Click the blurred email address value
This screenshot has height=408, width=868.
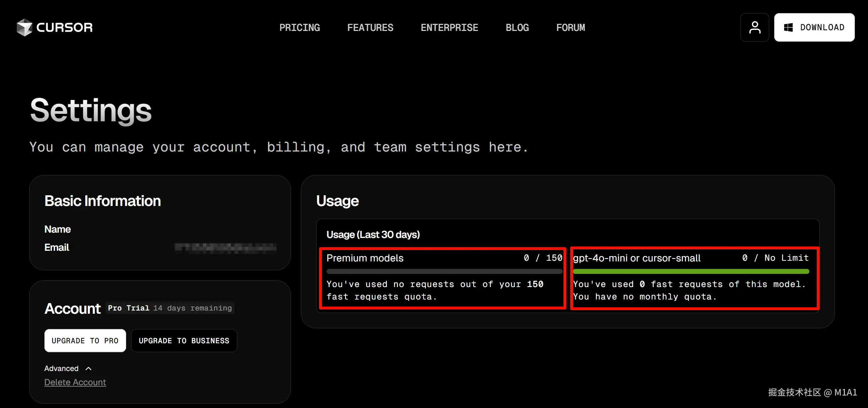click(225, 248)
